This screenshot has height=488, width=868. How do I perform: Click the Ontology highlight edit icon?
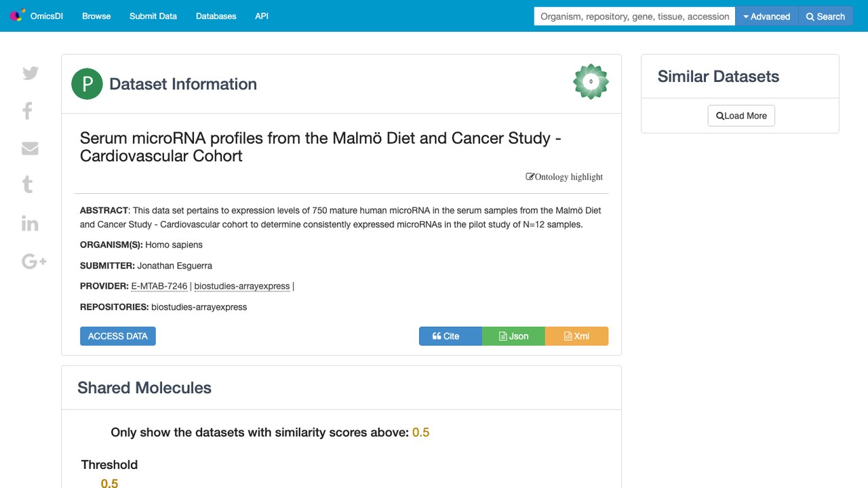530,177
